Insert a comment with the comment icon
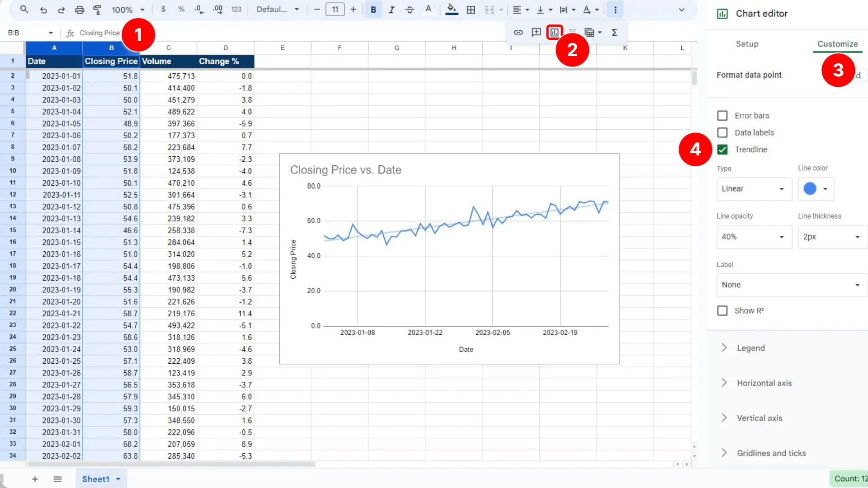868x488 pixels. coord(536,32)
